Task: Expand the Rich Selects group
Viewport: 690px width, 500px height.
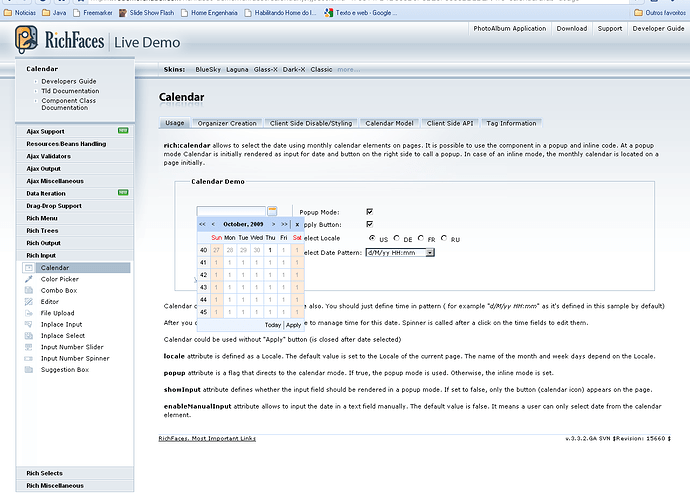Action: coord(75,473)
